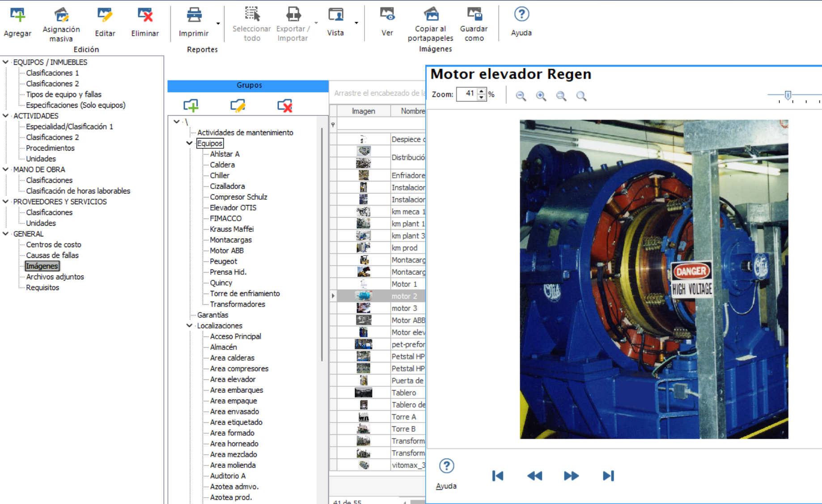
Task: Select Requisitos tree item
Action: pos(42,287)
